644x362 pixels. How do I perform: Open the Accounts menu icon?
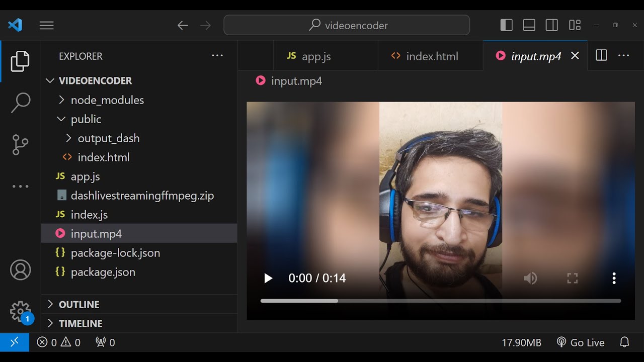tap(20, 270)
